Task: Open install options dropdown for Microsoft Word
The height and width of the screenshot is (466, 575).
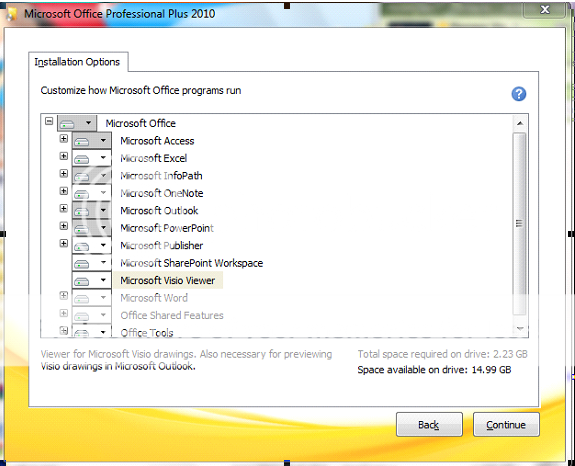Action: pos(103,297)
